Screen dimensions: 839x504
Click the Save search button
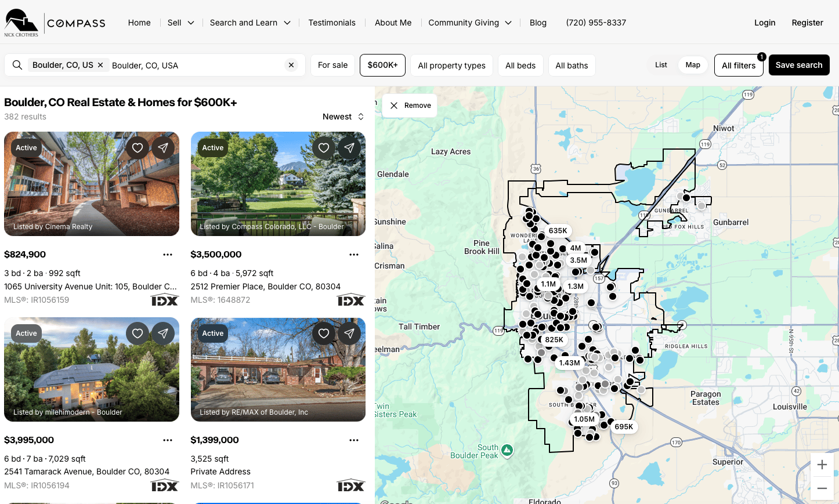pos(798,65)
